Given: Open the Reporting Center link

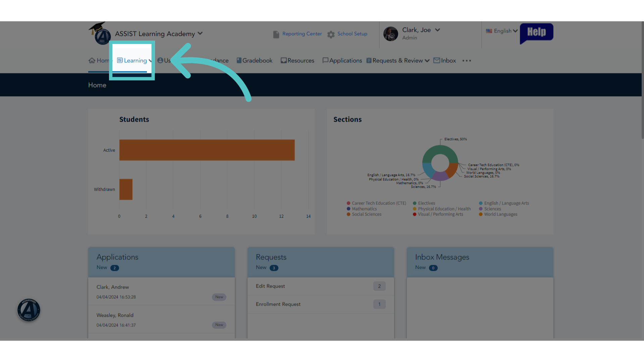Looking at the screenshot, I should click(x=302, y=34).
